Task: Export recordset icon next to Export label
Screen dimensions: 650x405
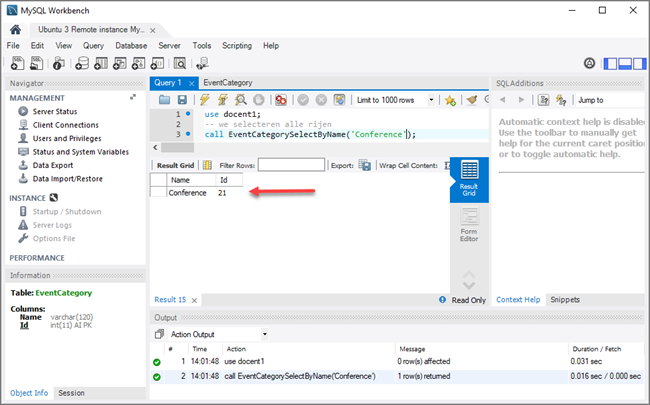Action: point(365,165)
